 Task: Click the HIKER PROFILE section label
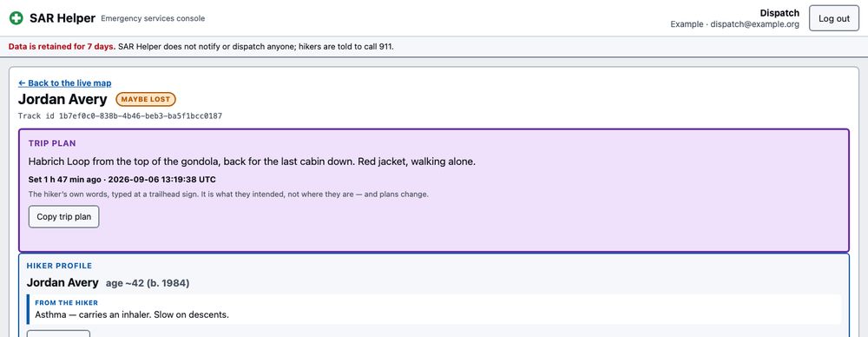tap(59, 266)
